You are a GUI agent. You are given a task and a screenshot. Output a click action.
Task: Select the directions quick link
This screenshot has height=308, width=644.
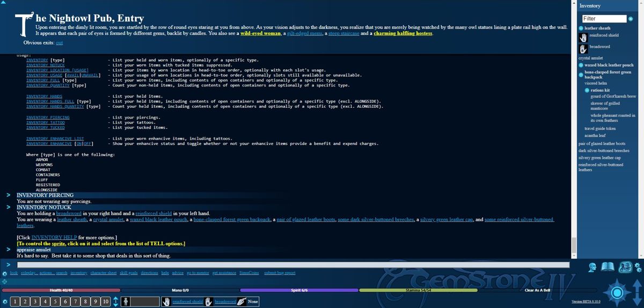[150, 273]
